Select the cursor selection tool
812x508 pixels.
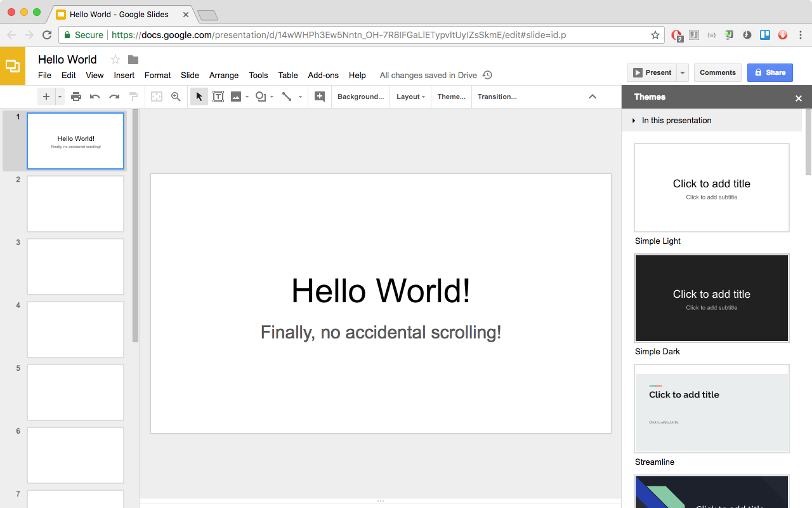click(x=199, y=97)
